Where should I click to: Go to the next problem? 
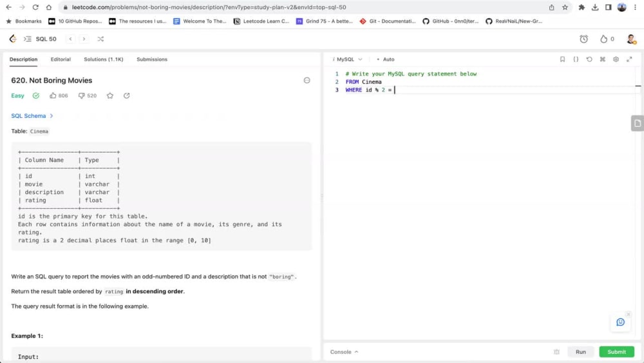[x=84, y=39]
